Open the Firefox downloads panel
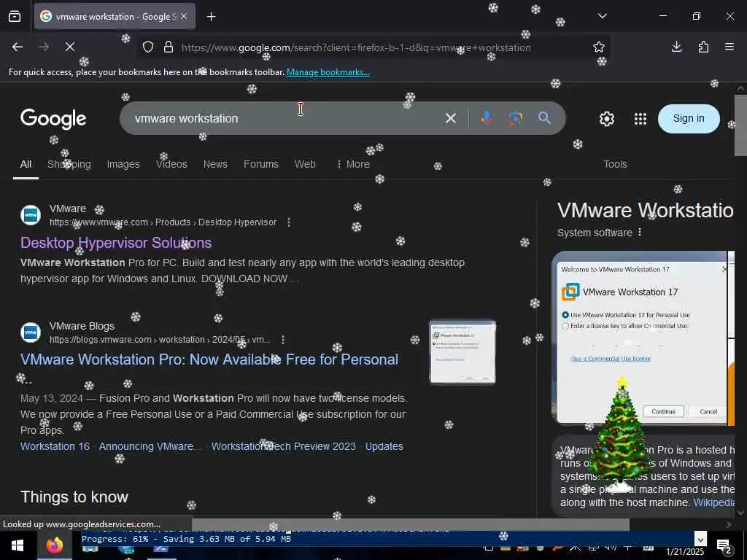 (676, 47)
